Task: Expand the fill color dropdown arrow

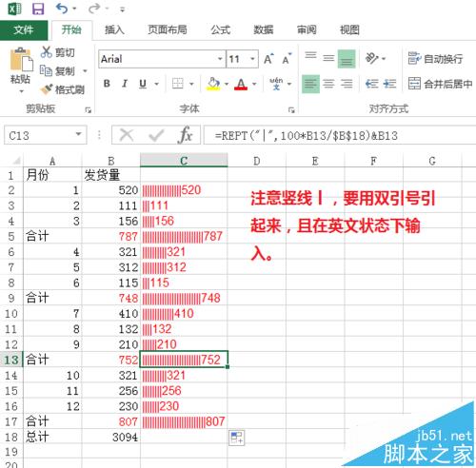Action: pos(227,84)
